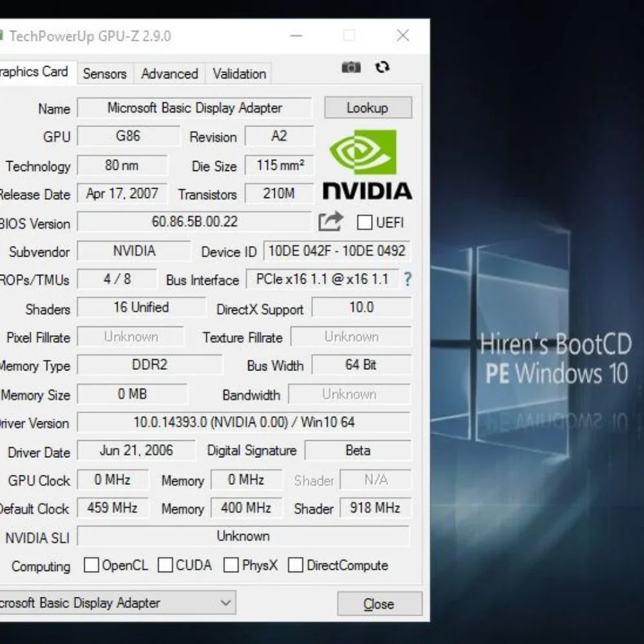Switch to the Sensors tab
The width and height of the screenshot is (644, 644).
[105, 74]
